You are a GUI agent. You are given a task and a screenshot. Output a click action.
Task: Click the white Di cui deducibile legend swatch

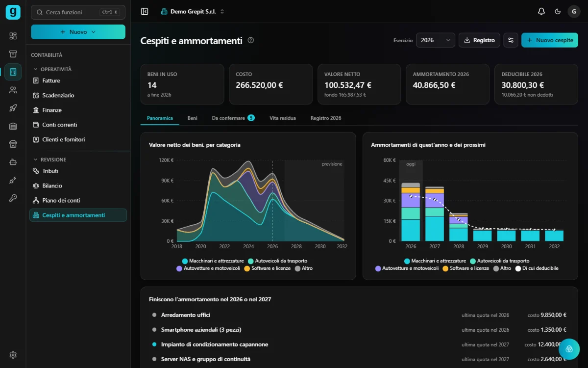click(x=518, y=268)
